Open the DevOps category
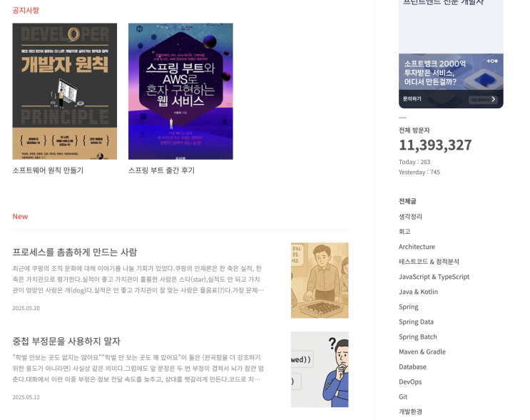530x420 pixels. [x=410, y=381]
